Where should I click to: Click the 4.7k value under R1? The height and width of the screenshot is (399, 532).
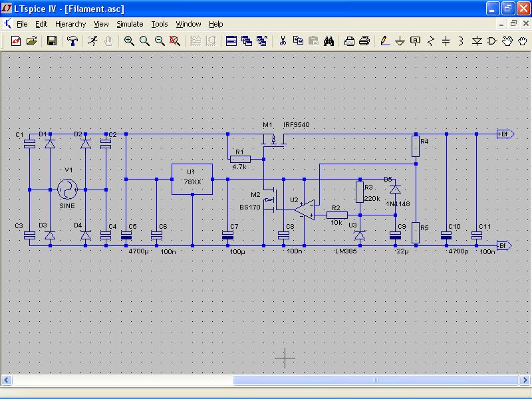pyautogui.click(x=239, y=167)
